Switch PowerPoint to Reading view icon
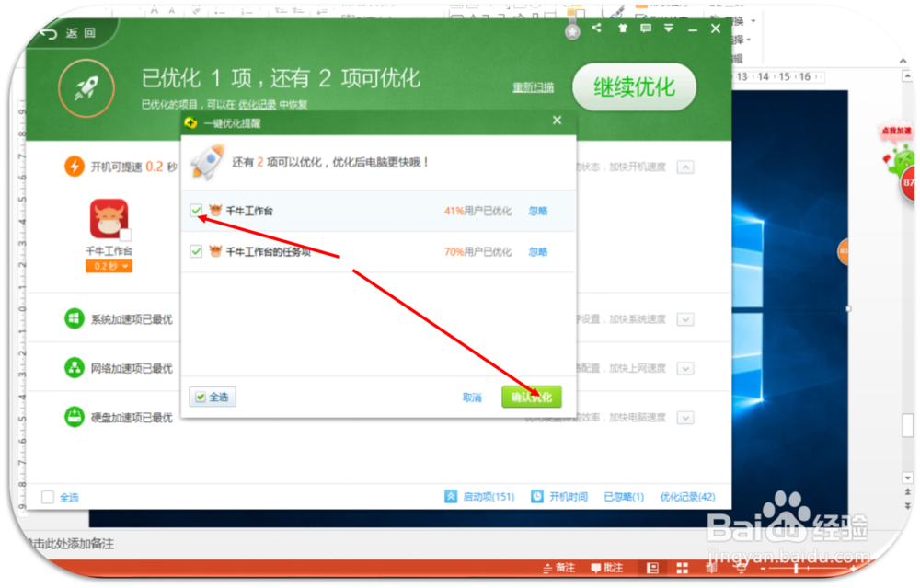Image resolution: width=920 pixels, height=588 pixels. pos(711,568)
